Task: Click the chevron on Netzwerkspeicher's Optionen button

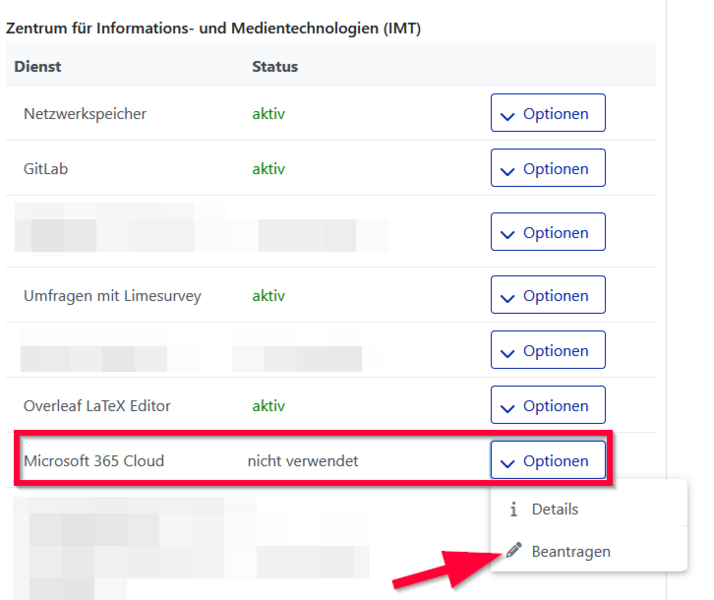Action: point(507,115)
